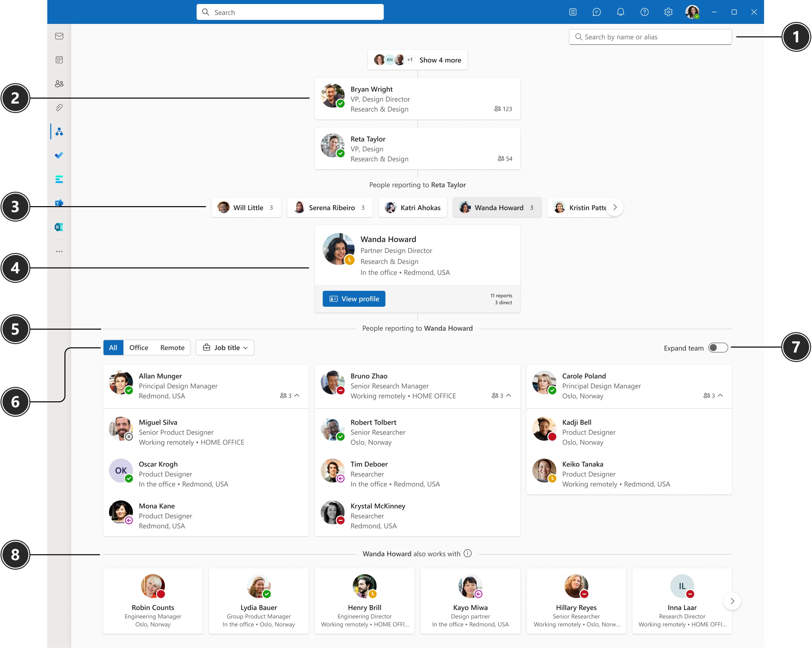812x648 pixels.
Task: Click the contacts/people group icon in sidebar
Action: (59, 83)
